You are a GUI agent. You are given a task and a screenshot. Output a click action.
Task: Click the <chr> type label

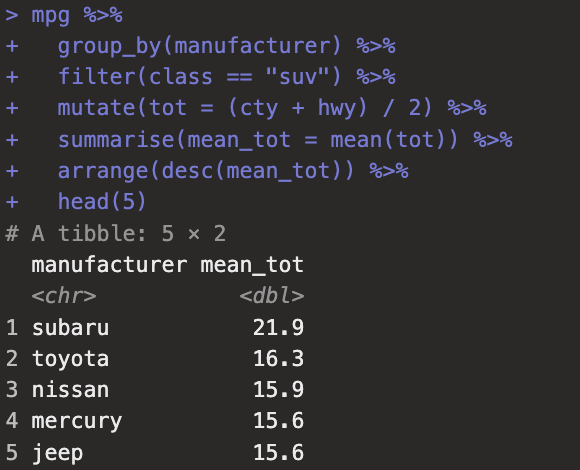pos(64,296)
